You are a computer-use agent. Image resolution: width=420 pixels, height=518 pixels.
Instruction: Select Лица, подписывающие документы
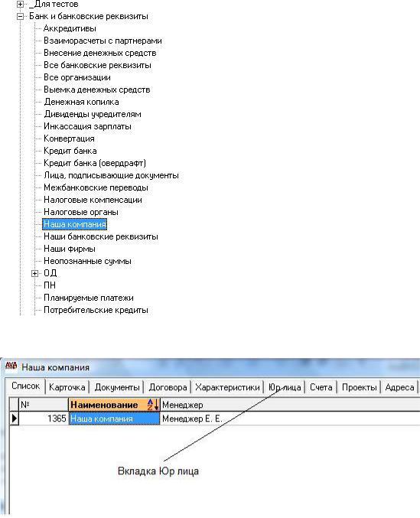coord(111,175)
